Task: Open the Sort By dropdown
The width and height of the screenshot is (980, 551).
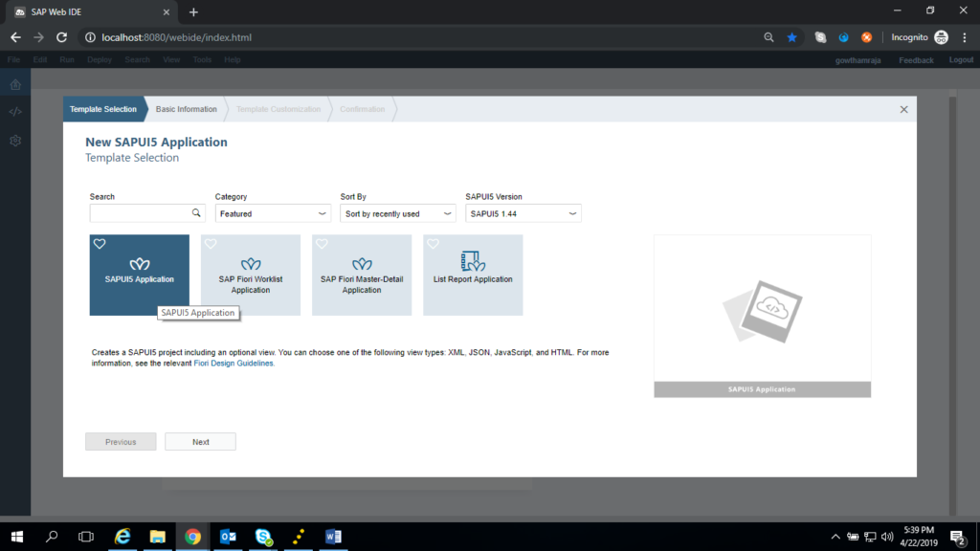Action: 398,213
